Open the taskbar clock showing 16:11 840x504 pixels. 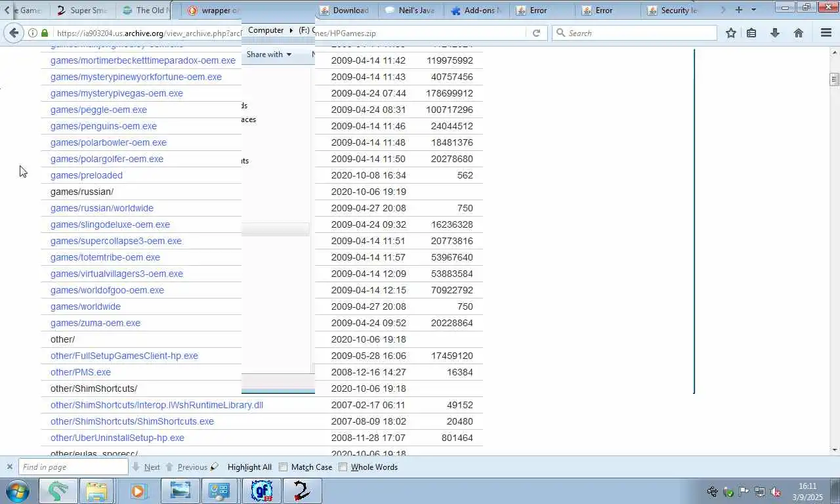point(807,492)
